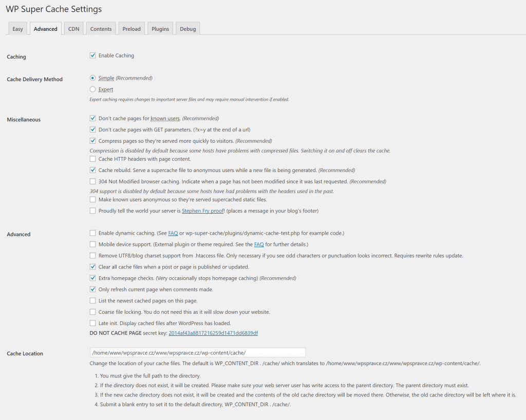Click FAQ link in dynamic caching row
The height and width of the screenshot is (420, 526).
pos(173,233)
